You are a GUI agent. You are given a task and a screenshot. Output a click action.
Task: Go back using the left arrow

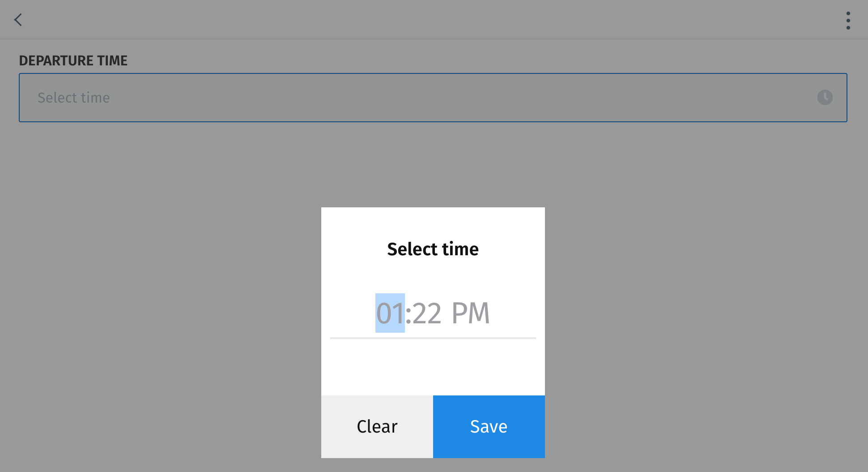(18, 20)
